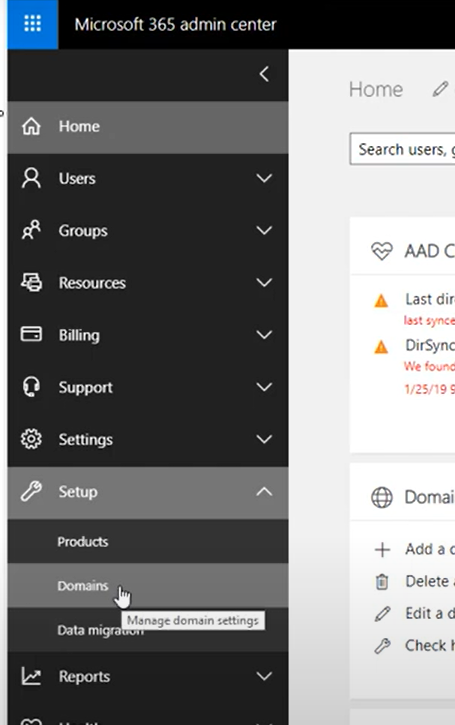
Task: Click the Domains card globe icon
Action: pyautogui.click(x=381, y=498)
